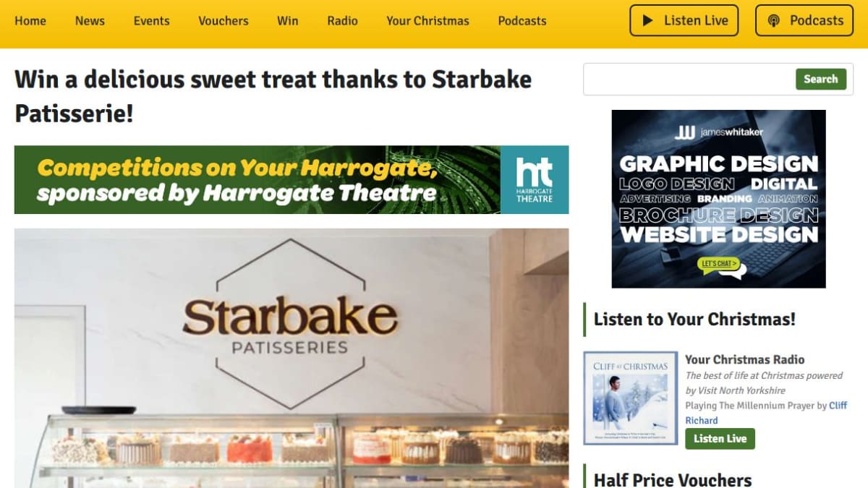Image resolution: width=868 pixels, height=488 pixels.
Task: Navigate to the Radio page
Action: [342, 20]
